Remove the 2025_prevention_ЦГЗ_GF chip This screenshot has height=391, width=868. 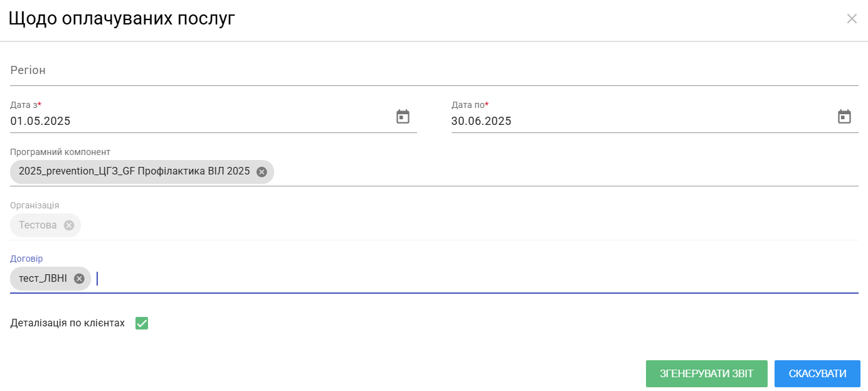(x=262, y=172)
